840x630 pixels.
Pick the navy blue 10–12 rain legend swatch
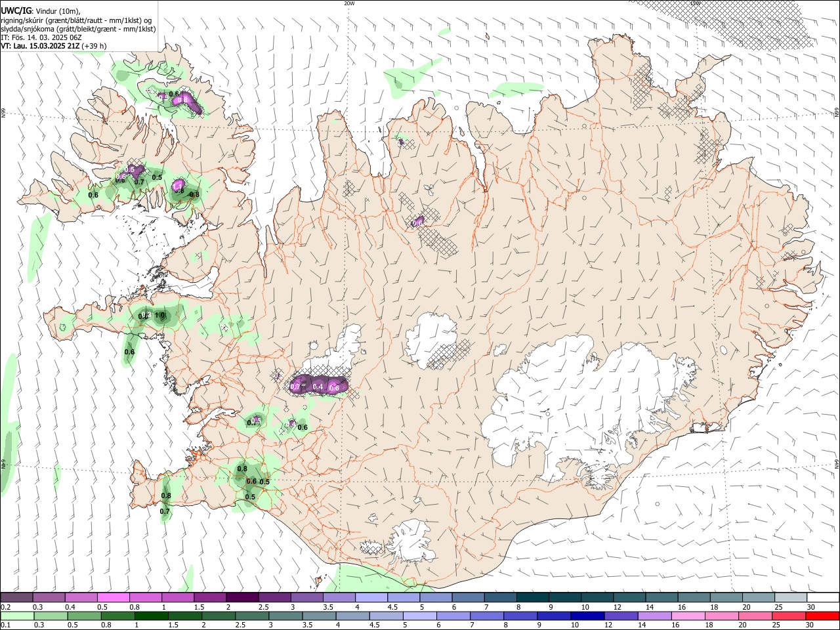[586, 616]
